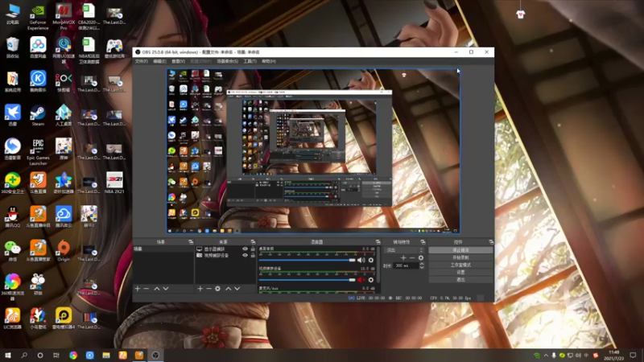
Task: Open OBS View menu
Action: point(178,61)
